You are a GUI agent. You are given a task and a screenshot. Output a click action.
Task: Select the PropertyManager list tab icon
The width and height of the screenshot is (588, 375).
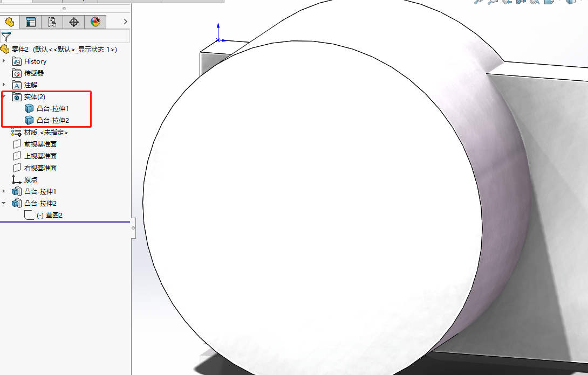tap(31, 22)
